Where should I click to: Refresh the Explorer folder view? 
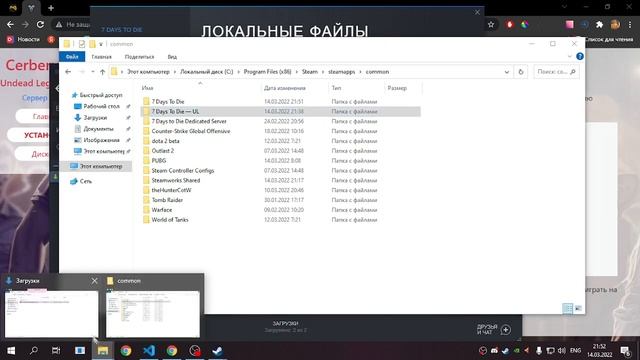click(520, 72)
